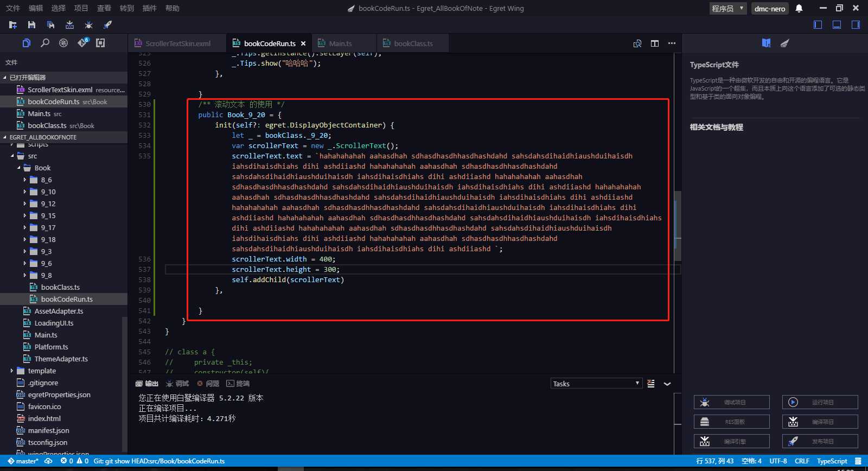The height and width of the screenshot is (471, 868).
Task: Toggle bottom panel visibility
Action: point(837,25)
